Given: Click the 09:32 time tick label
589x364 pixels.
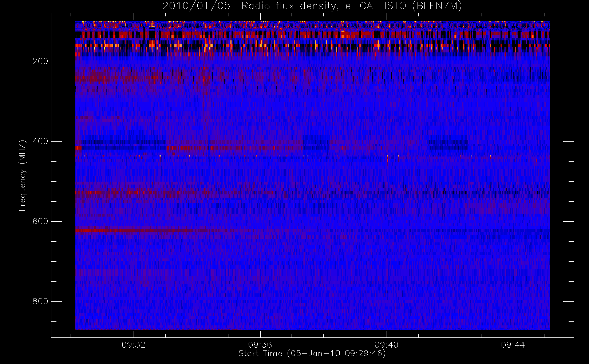Looking at the screenshot, I should (134, 345).
